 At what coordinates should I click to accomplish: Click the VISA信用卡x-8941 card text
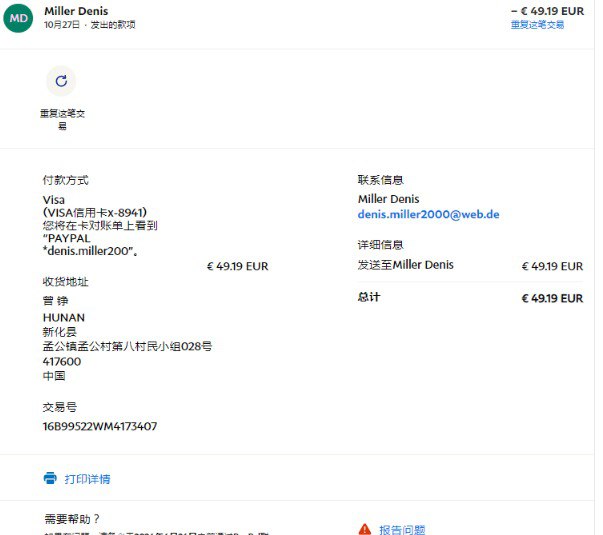tap(95, 212)
